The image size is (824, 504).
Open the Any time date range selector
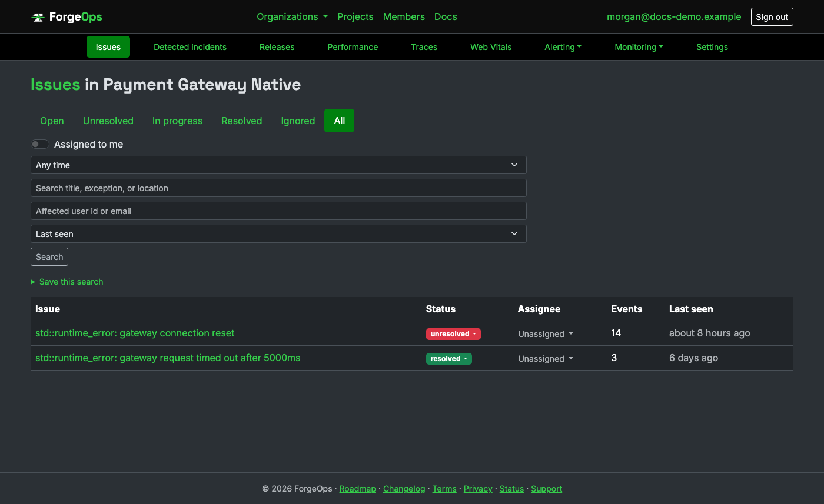[x=278, y=165]
